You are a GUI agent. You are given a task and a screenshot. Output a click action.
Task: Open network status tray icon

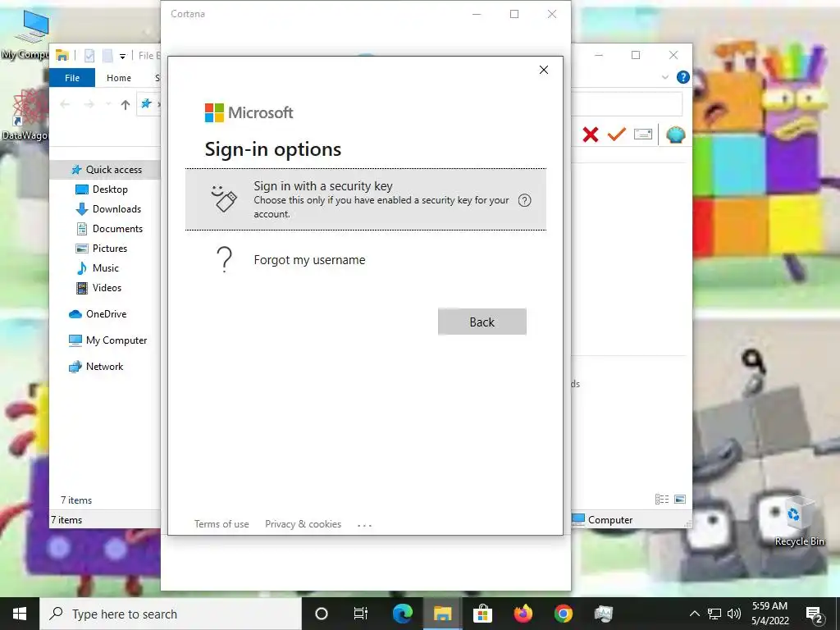pos(714,614)
